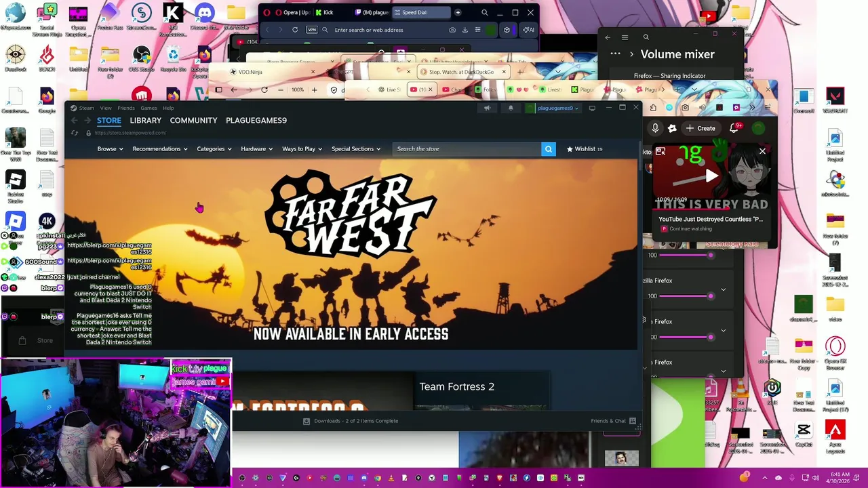Select the Speed Dial tab in Opera
The image size is (868, 488).
point(420,12)
